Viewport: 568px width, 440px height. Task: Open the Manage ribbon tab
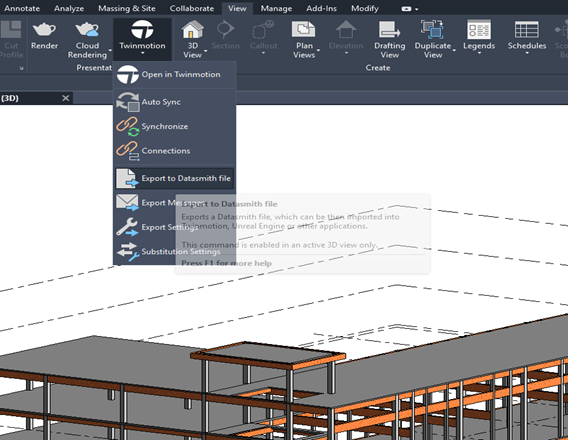point(276,8)
